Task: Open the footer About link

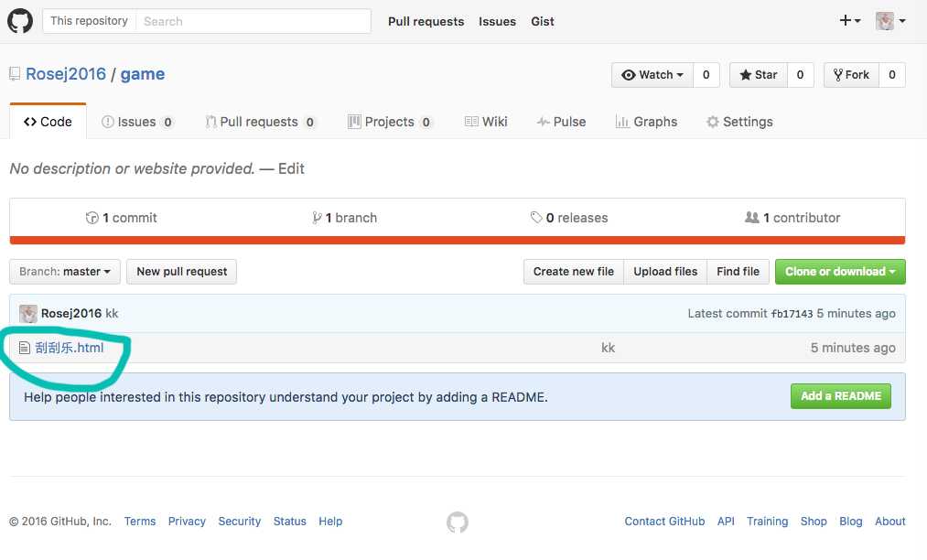Action: pos(889,521)
